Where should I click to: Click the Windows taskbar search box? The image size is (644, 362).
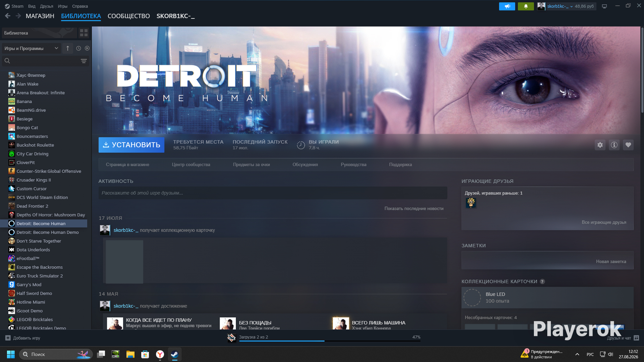[56, 354]
